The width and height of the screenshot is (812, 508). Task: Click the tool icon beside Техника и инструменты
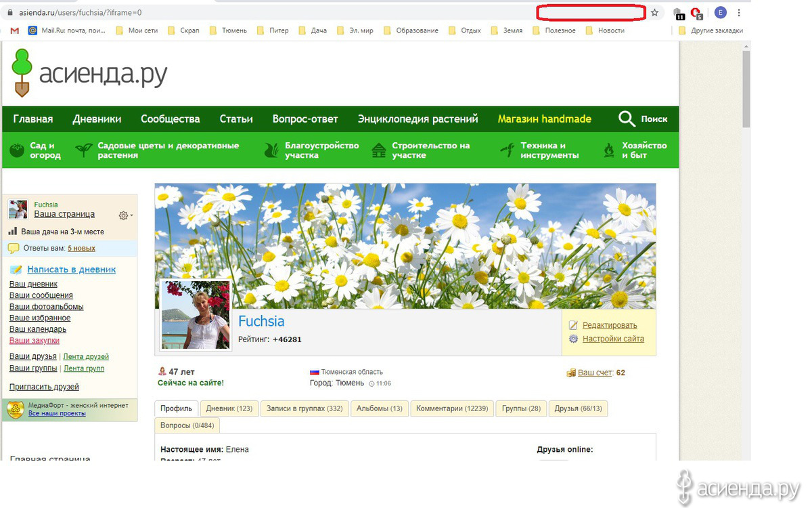pyautogui.click(x=507, y=150)
